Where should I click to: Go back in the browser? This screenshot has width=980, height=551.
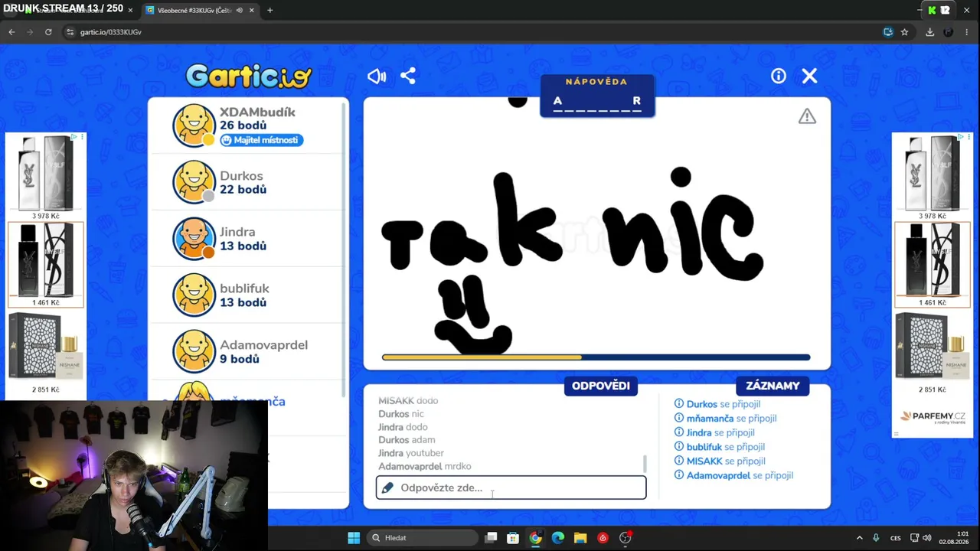point(11,32)
